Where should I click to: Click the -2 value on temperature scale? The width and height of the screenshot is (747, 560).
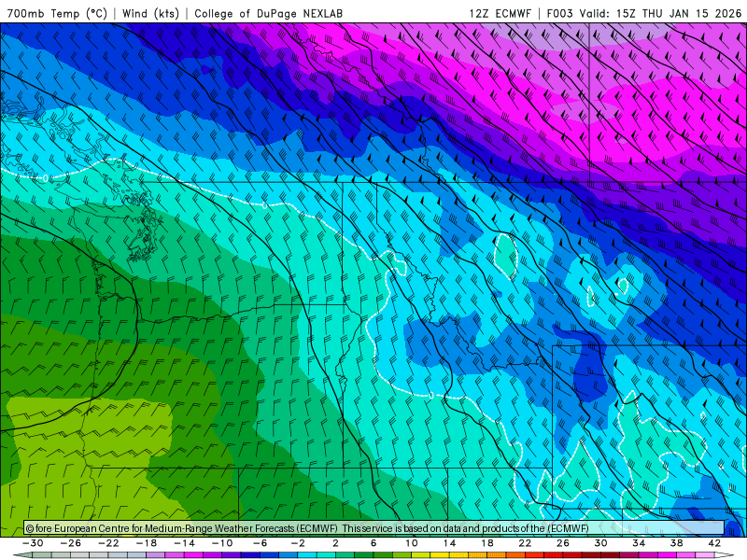298,543
